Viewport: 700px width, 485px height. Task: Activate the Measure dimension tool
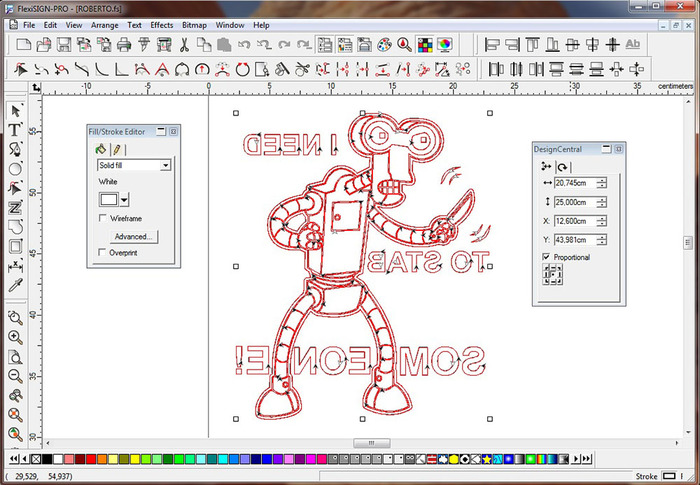16,266
